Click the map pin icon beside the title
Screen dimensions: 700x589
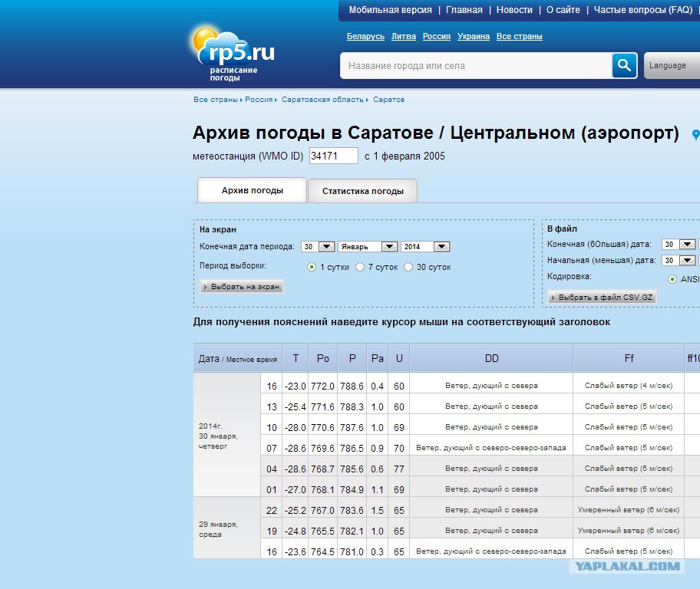[x=695, y=134]
